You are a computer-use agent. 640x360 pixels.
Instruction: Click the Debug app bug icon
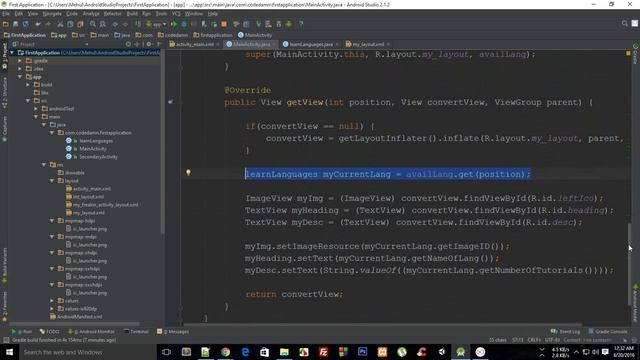184,24
